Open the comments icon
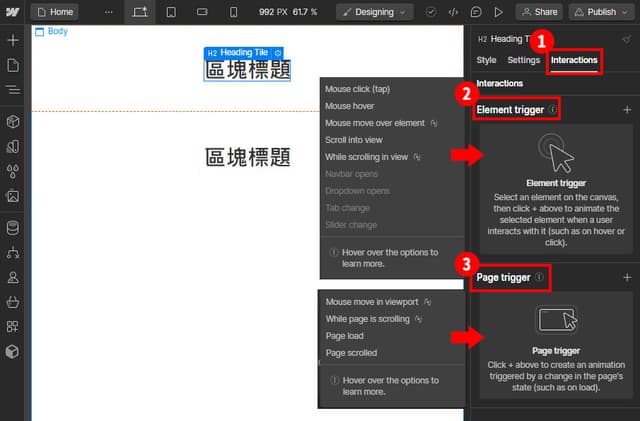Screen dimensions: 640x421 (476, 12)
